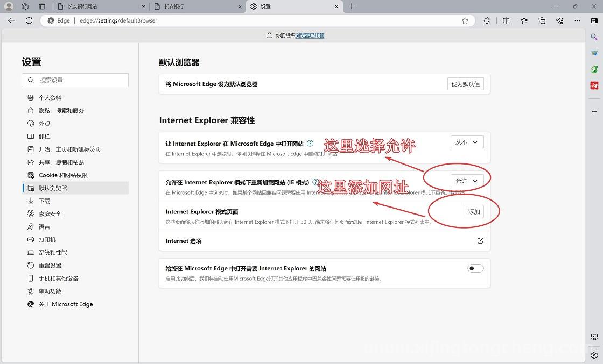Open the red square app in the sidebar

[x=594, y=85]
